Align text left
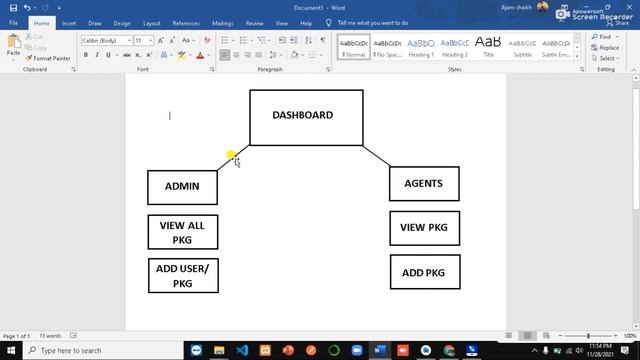 [225, 55]
